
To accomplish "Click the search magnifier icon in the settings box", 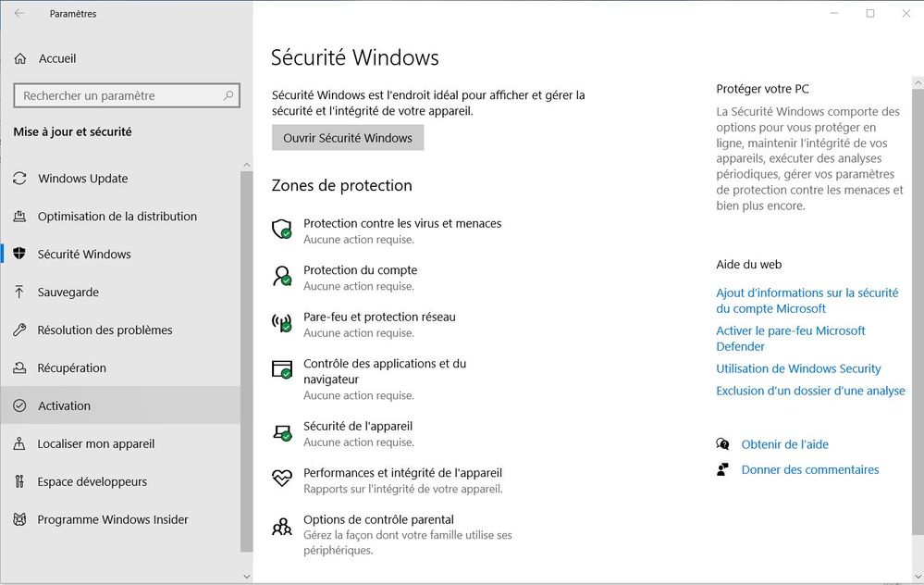I will pyautogui.click(x=228, y=95).
